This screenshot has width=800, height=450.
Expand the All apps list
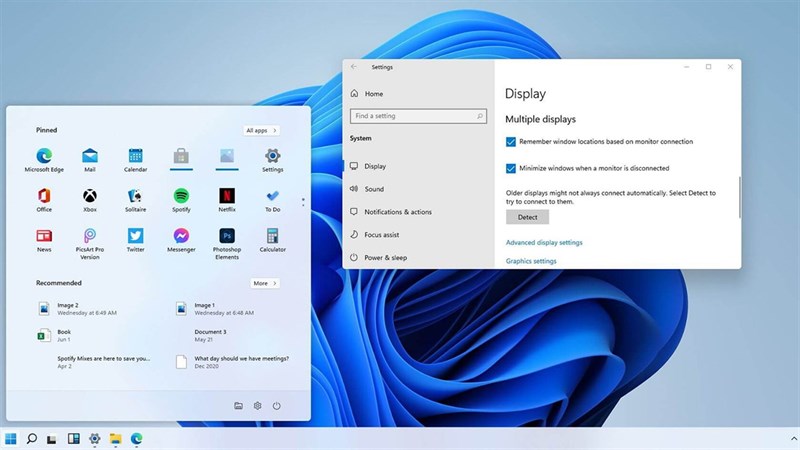click(x=261, y=130)
